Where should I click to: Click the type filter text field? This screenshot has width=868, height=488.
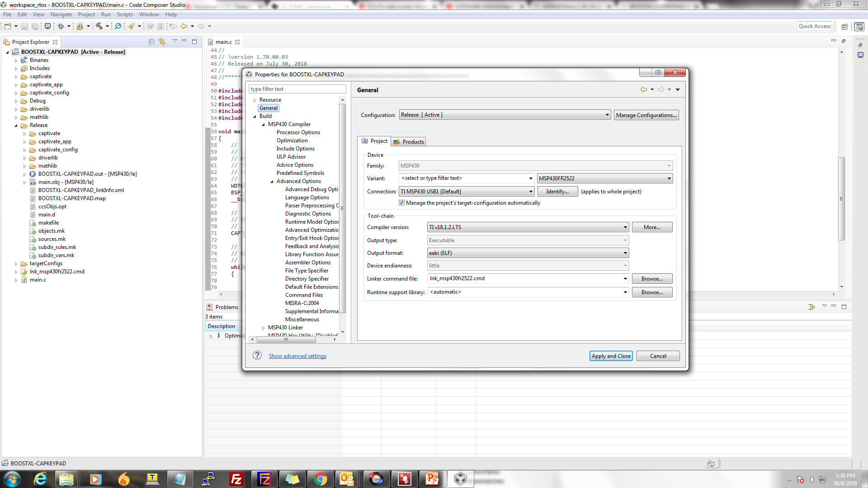pos(297,89)
